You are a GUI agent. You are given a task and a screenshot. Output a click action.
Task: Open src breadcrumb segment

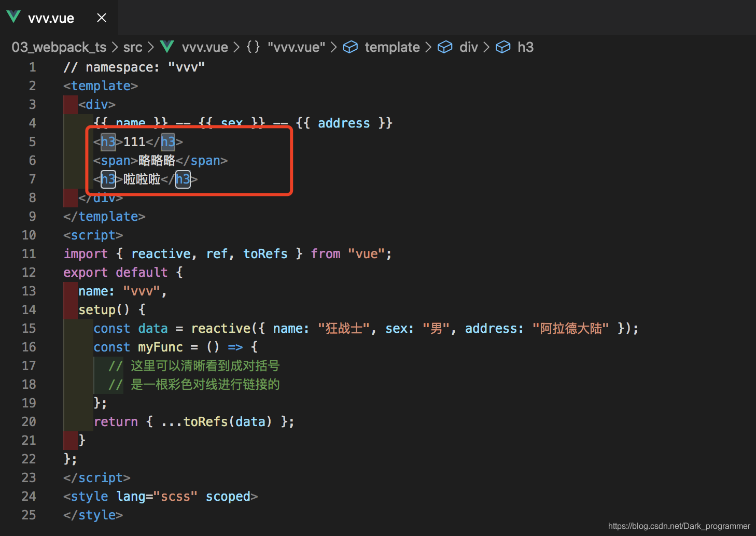coord(133,47)
